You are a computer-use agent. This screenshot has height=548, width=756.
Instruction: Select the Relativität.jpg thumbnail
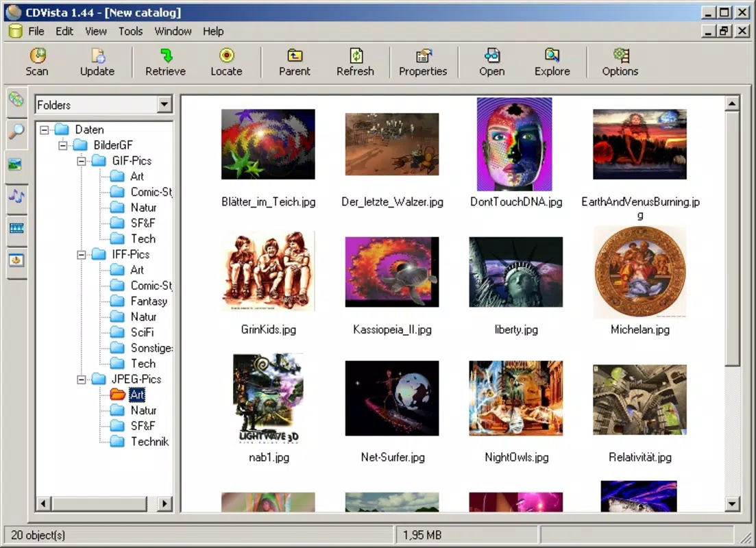point(639,399)
